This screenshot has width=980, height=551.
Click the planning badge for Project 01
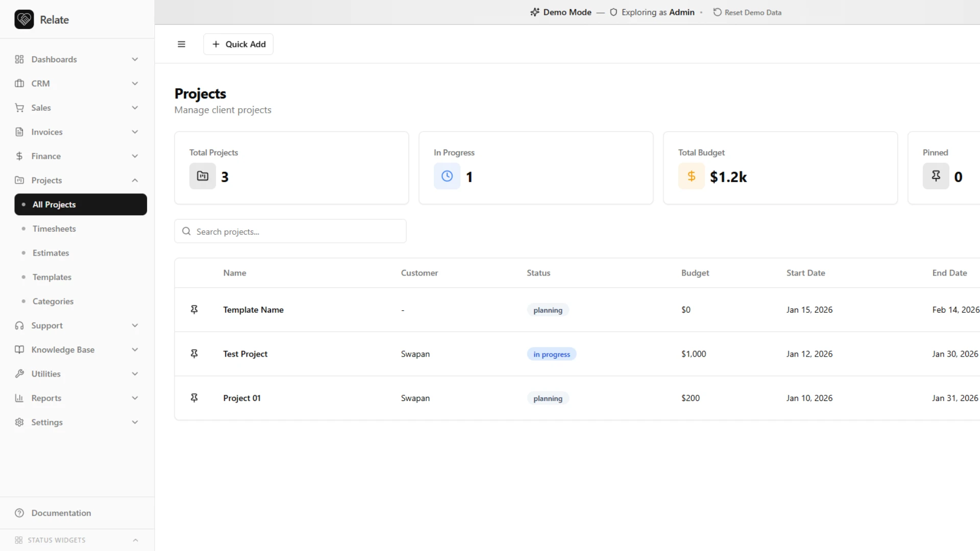pos(548,398)
